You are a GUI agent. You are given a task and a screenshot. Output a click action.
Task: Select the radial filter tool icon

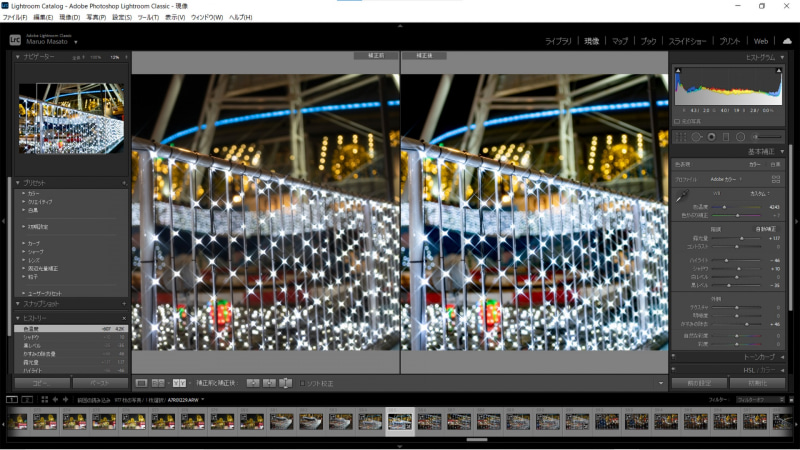(740, 137)
